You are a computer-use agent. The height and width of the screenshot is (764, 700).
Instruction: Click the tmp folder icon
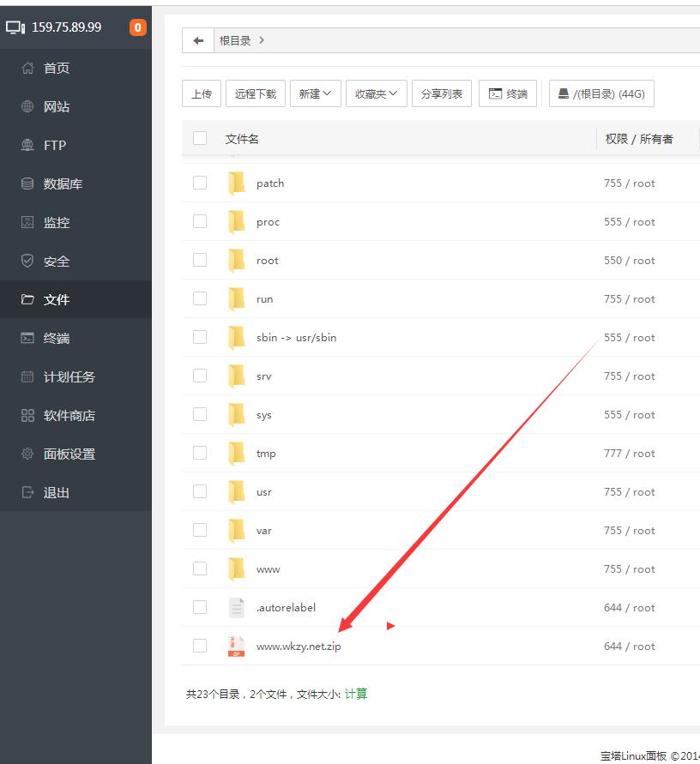[x=237, y=454]
